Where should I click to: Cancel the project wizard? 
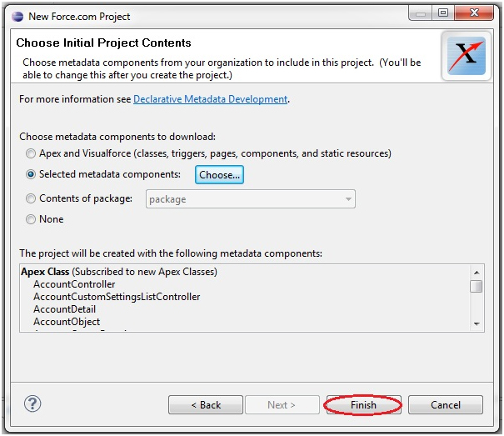pos(446,405)
